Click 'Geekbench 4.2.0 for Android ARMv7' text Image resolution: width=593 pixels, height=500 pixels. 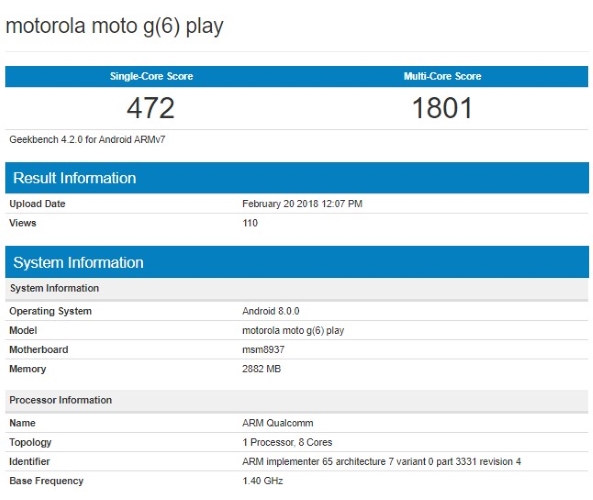(87, 140)
